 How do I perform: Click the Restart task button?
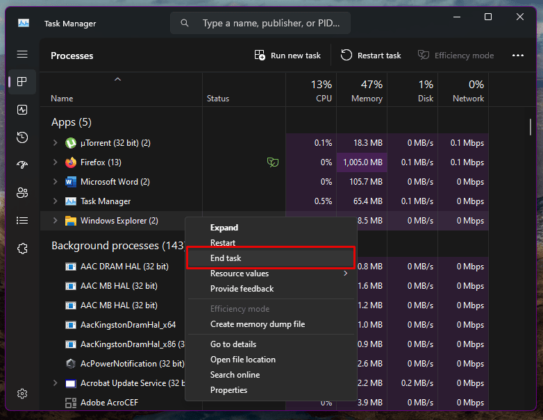pos(371,55)
